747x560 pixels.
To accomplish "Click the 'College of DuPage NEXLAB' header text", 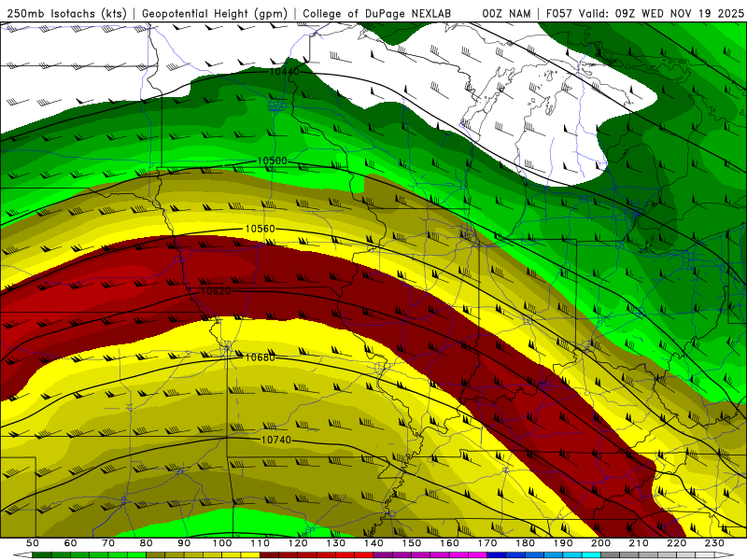I will [377, 14].
